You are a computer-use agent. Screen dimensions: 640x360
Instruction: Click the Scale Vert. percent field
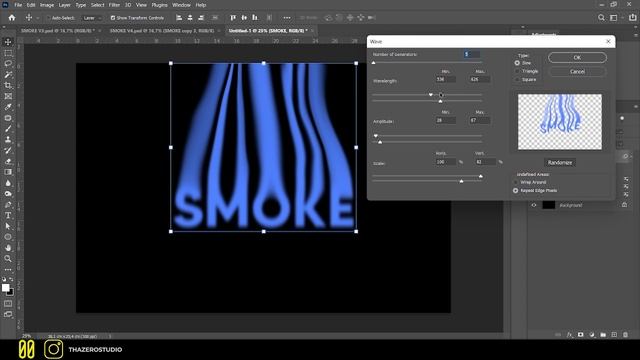pyautogui.click(x=486, y=162)
